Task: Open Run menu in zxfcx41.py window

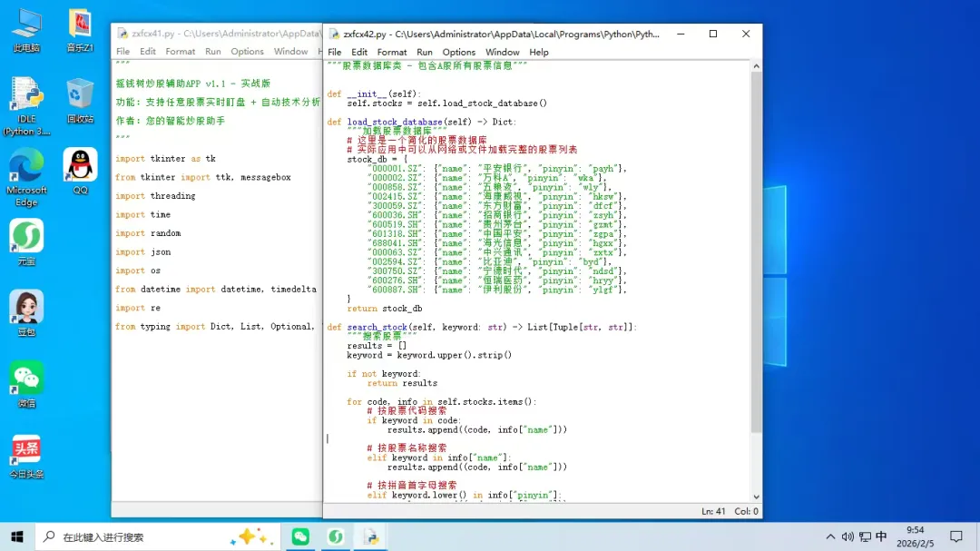Action: [x=213, y=51]
